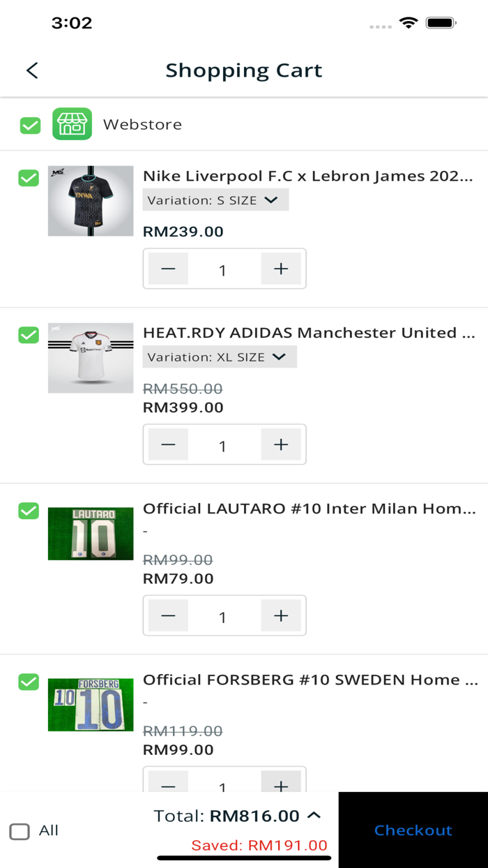Tap the cellular signal dots icon
Screen dimensions: 488x868
point(380,25)
